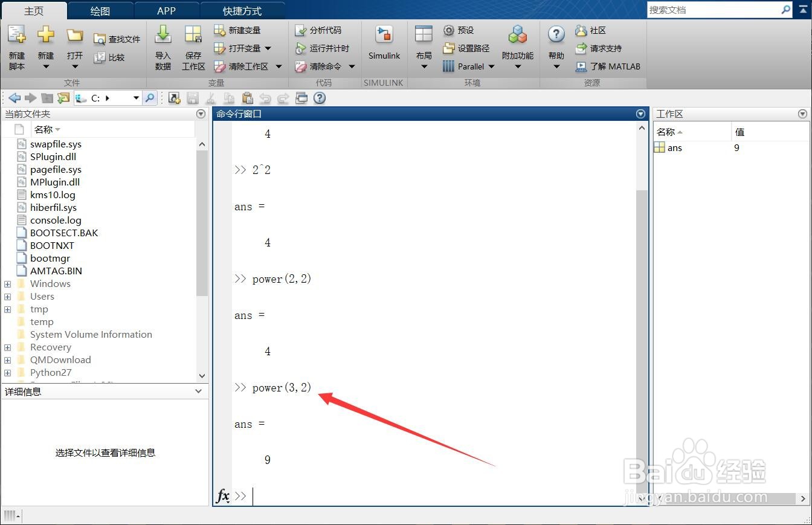Expand the Recovery folder node
The width and height of the screenshot is (812, 525).
tap(8, 347)
